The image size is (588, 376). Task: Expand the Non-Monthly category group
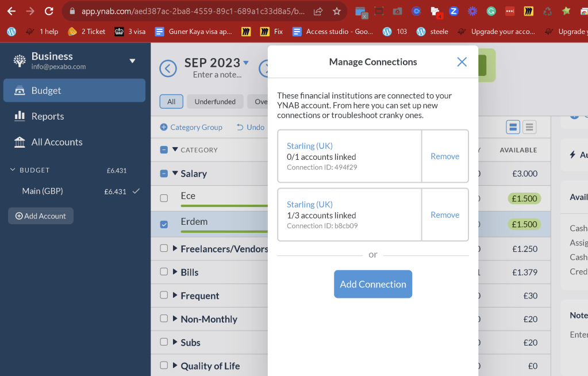[175, 319]
